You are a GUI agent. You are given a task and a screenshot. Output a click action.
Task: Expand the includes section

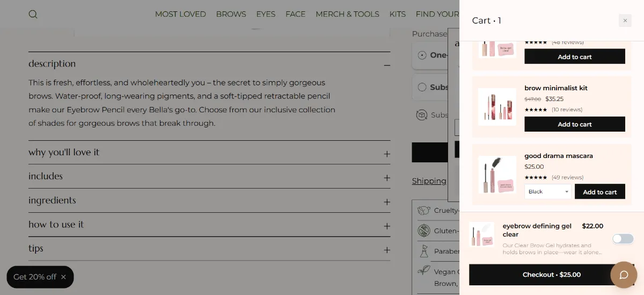click(x=209, y=176)
